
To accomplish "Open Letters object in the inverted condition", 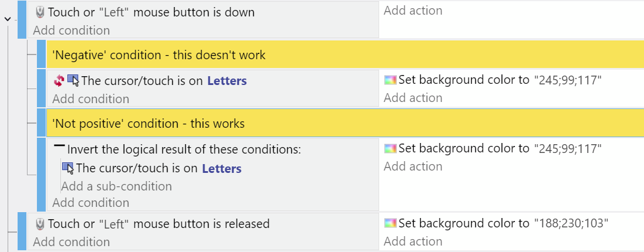I will [222, 169].
